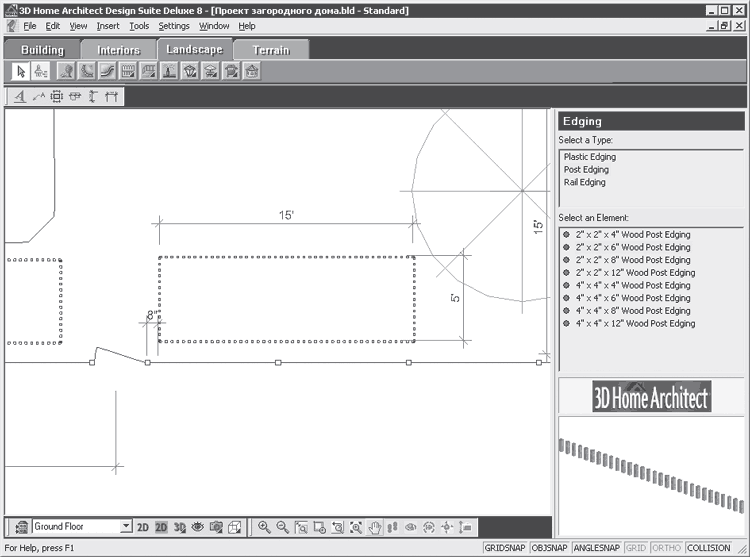The width and height of the screenshot is (750, 557).
Task: Open the camera view icon
Action: (216, 527)
